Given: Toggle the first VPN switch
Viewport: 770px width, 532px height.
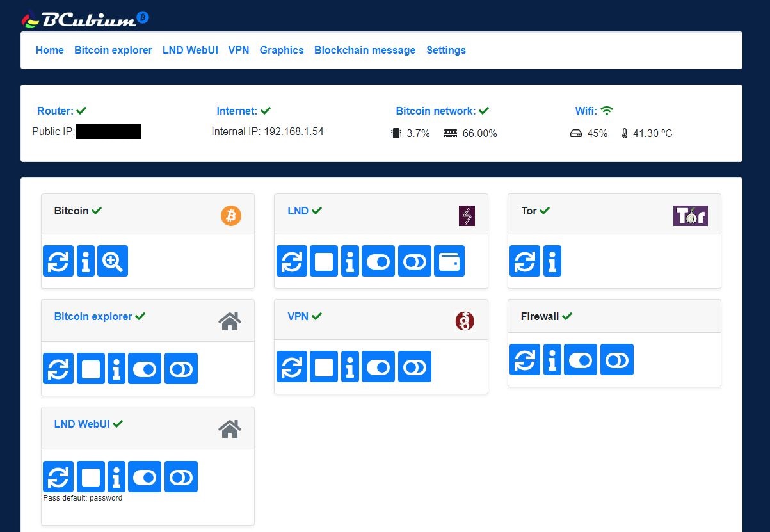Looking at the screenshot, I should [378, 367].
